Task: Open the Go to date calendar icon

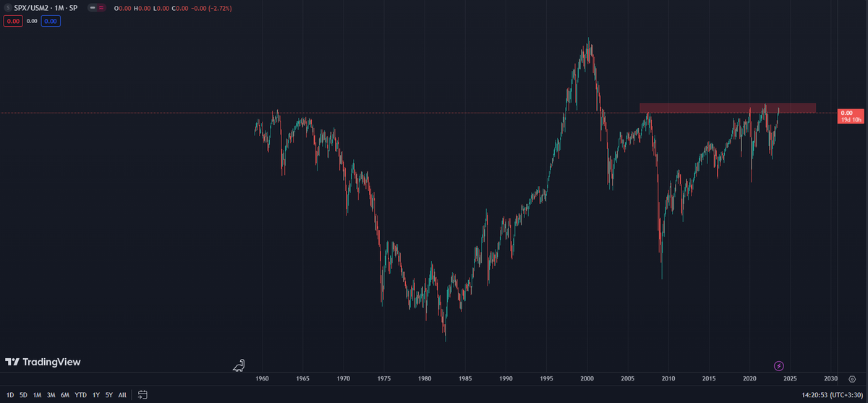Action: (142, 395)
